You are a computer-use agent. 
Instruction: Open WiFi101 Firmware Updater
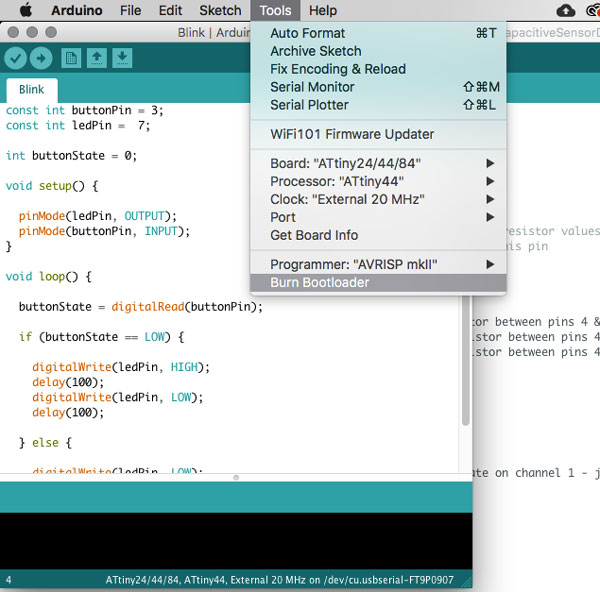tap(378, 134)
